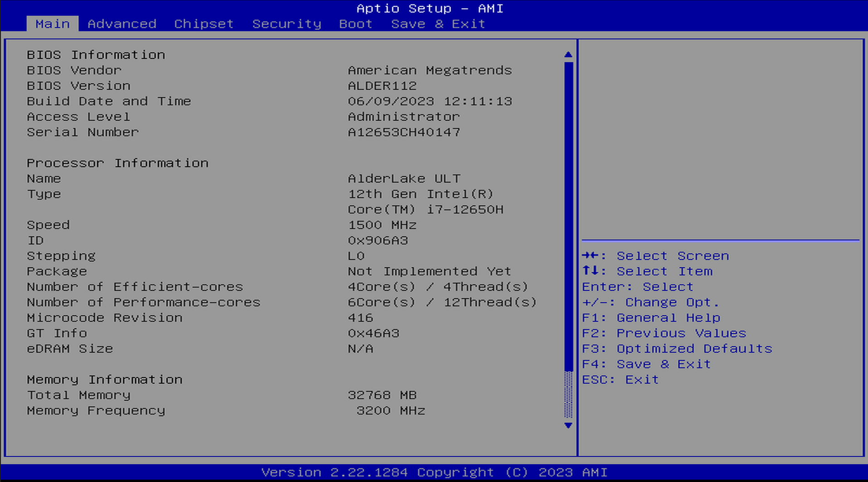Screen dimensions: 868x482
Task: Open the Main tab
Action: point(52,24)
